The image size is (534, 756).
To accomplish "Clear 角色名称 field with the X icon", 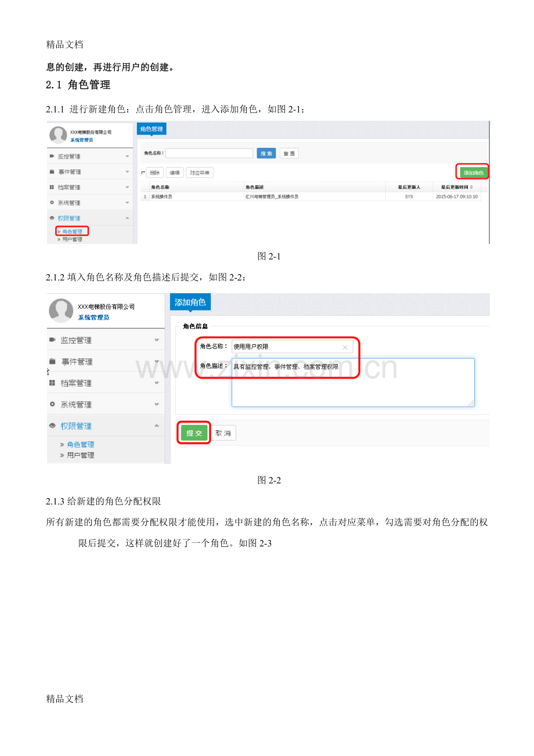I will point(345,347).
